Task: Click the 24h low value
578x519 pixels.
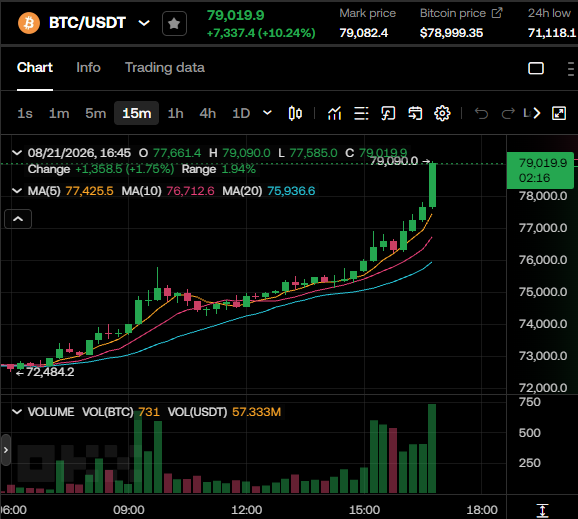Action: coord(552,33)
